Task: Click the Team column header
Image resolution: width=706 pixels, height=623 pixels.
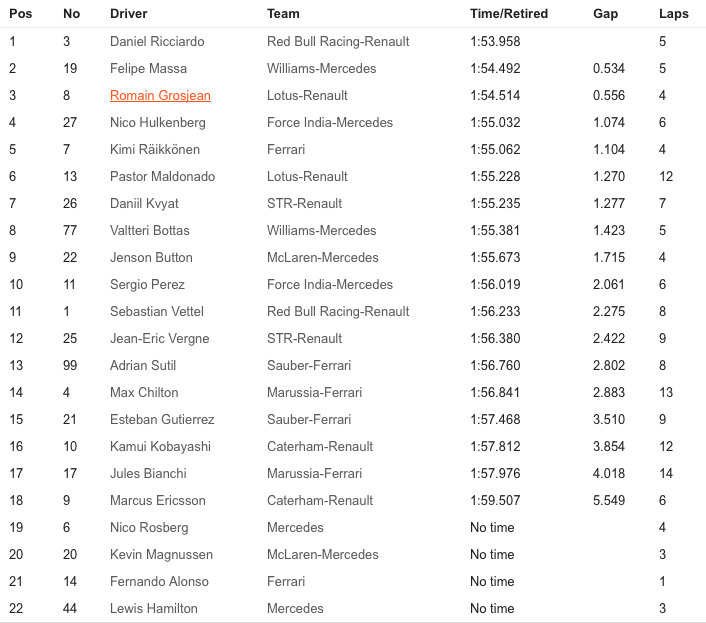Action: pyautogui.click(x=283, y=14)
